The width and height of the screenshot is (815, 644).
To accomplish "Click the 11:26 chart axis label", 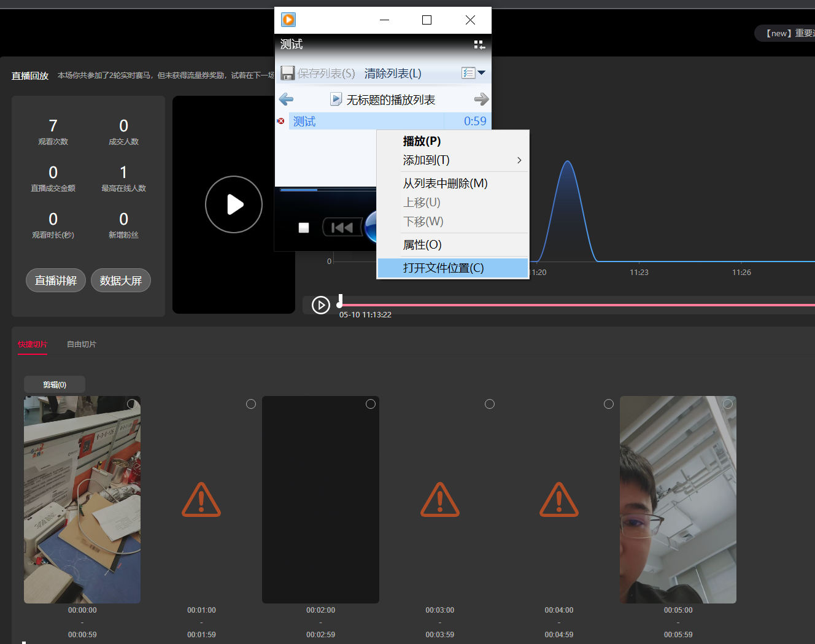I will 741,272.
